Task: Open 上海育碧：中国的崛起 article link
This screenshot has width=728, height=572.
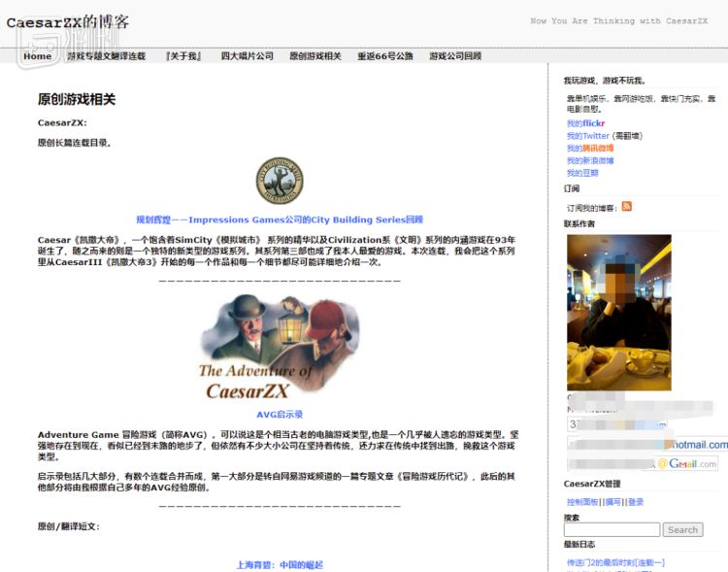Action: pyautogui.click(x=280, y=565)
